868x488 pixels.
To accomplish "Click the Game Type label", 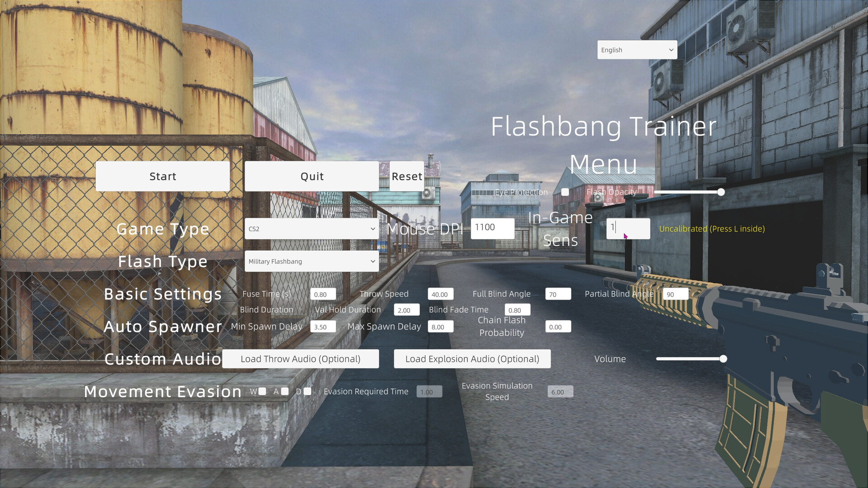I will point(163,229).
